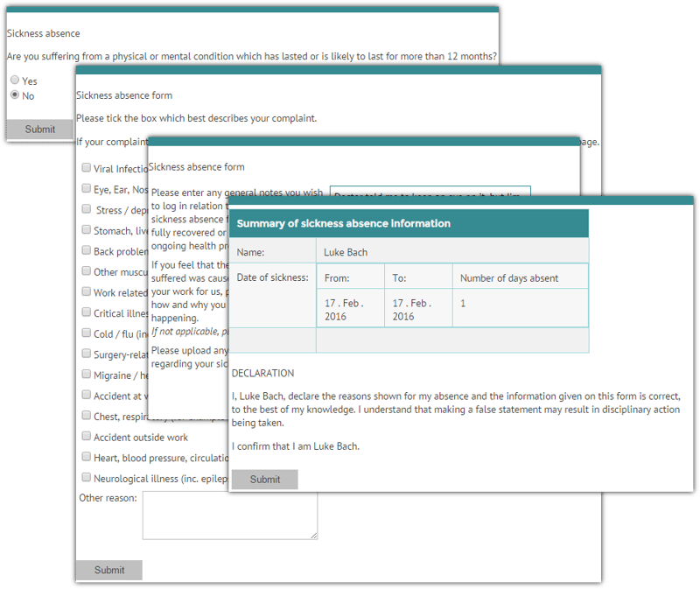Tick the Chest, respiratory checkbox

[x=86, y=416]
